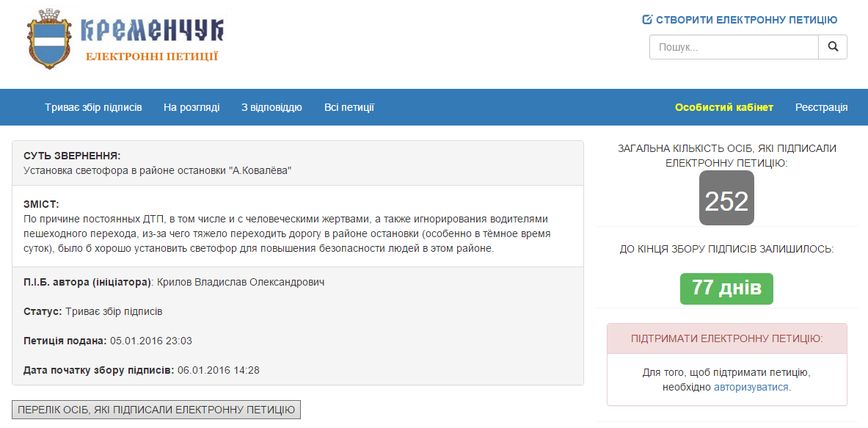This screenshot has width=868, height=428.
Task: Open the Триває збір підписів tab
Action: pos(93,107)
